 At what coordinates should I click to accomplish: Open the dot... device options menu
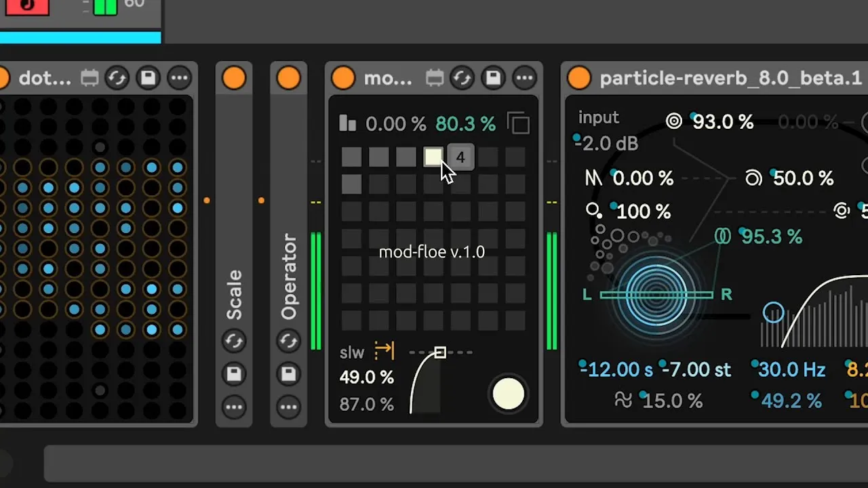(x=179, y=78)
